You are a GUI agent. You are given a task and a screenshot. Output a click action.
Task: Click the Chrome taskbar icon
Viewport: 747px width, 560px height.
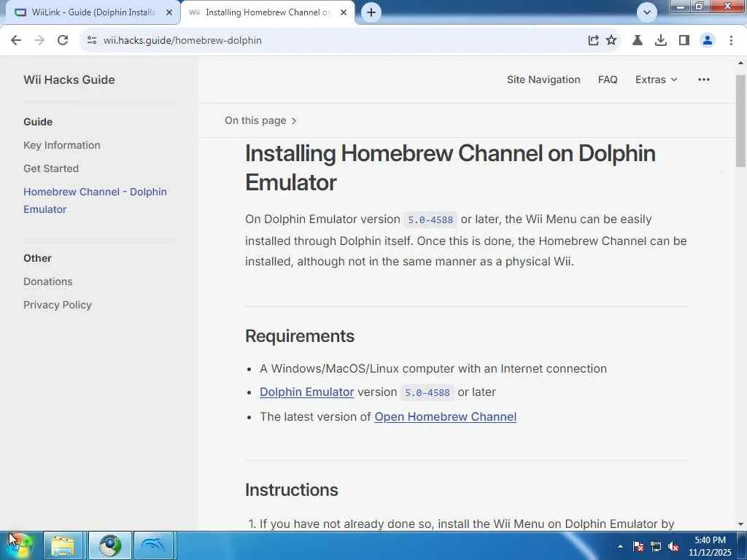(x=110, y=545)
